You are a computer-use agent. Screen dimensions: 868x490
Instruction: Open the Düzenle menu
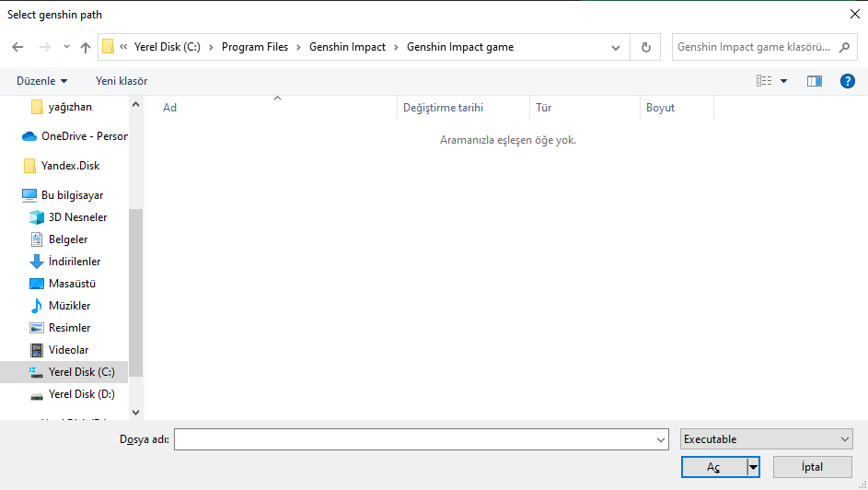click(x=42, y=81)
